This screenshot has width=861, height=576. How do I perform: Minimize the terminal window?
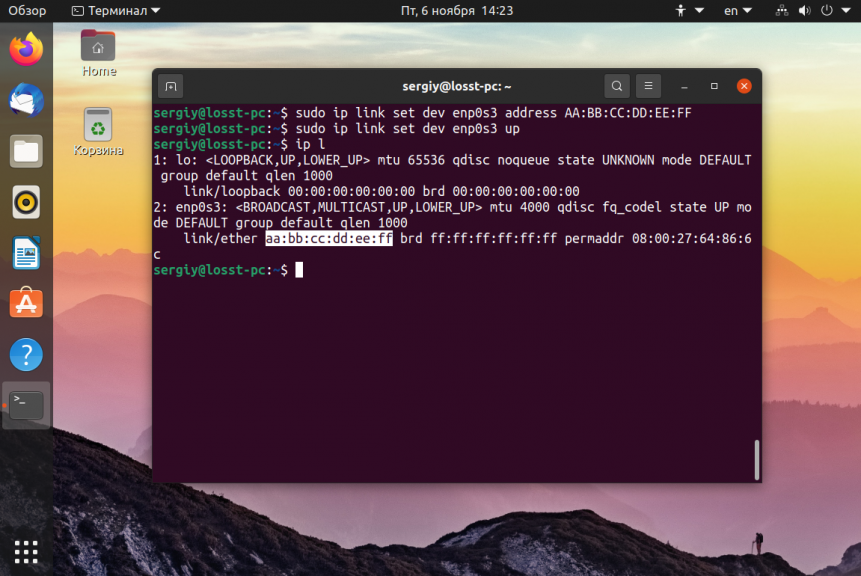click(x=684, y=86)
